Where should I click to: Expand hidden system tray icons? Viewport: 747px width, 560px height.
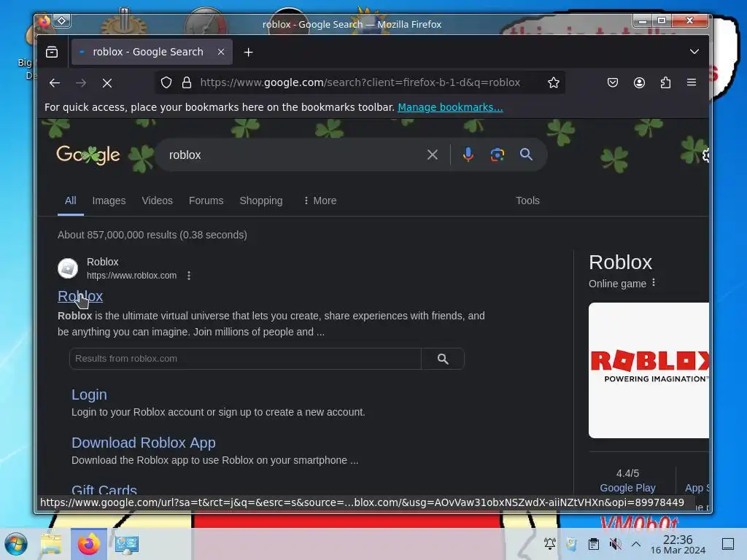(x=636, y=544)
